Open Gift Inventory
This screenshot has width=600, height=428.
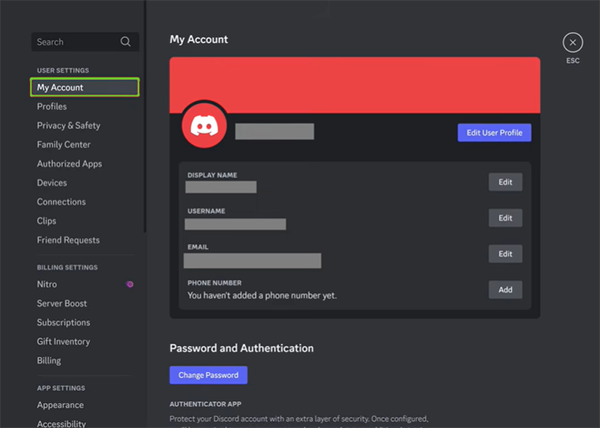pos(64,342)
